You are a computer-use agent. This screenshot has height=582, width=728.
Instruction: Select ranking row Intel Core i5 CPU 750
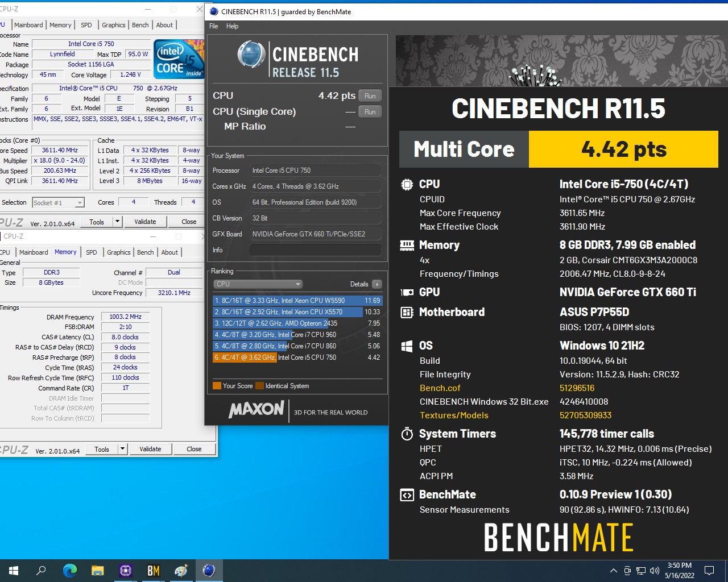[297, 357]
